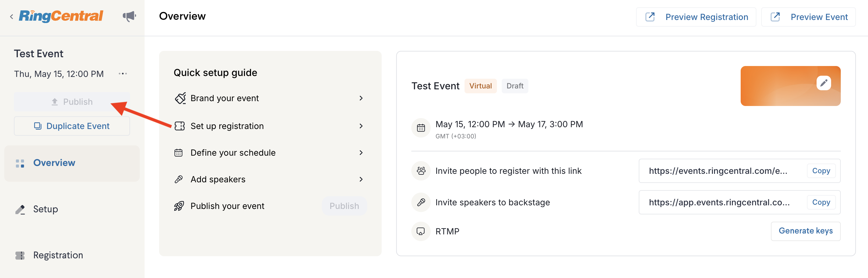
Task: Click the Registration ticket icon in sidebar
Action: click(x=20, y=255)
